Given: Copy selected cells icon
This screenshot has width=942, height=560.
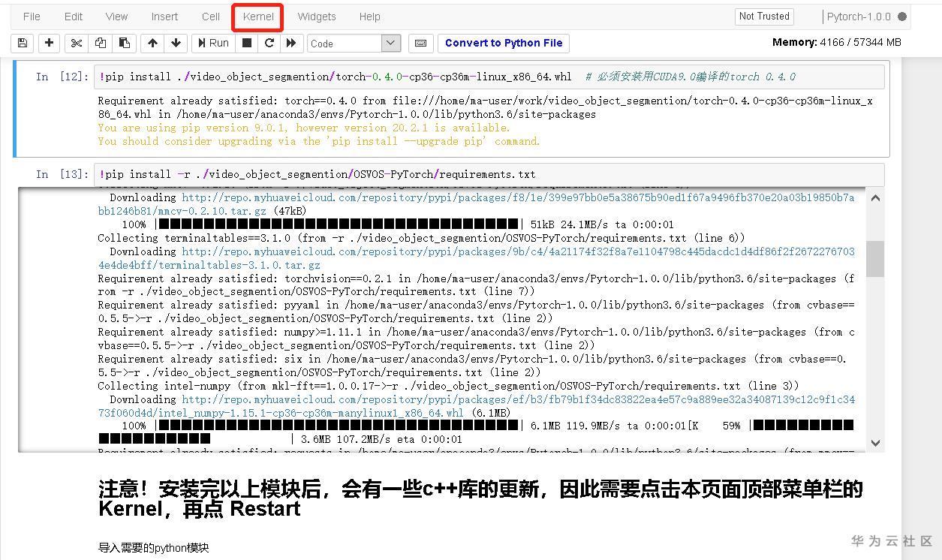Looking at the screenshot, I should [x=100, y=43].
